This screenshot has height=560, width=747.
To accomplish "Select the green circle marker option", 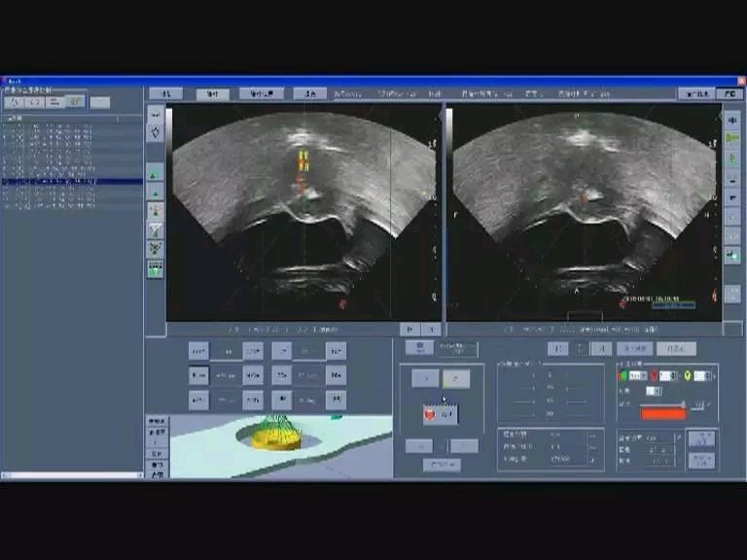I will pos(625,375).
